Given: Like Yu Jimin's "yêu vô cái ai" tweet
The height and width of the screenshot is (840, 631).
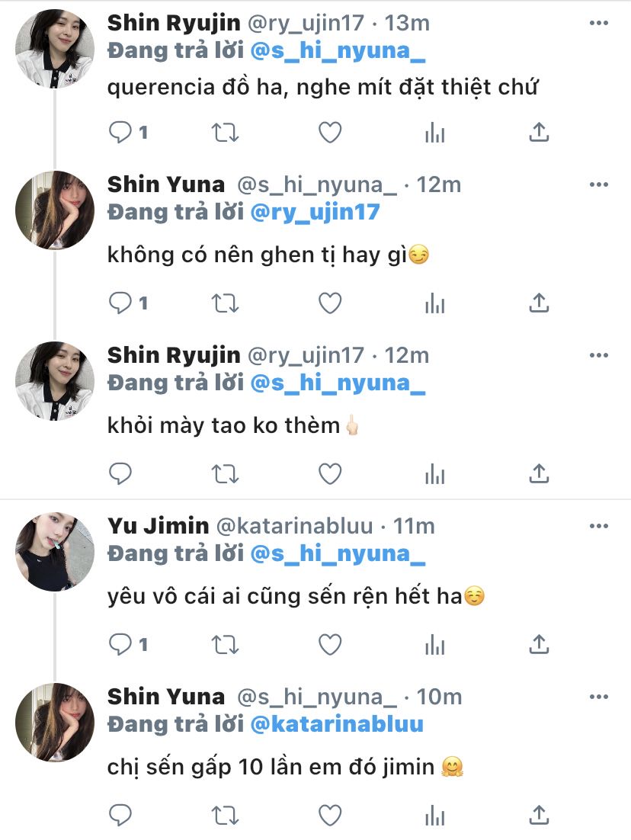Looking at the screenshot, I should tap(329, 646).
